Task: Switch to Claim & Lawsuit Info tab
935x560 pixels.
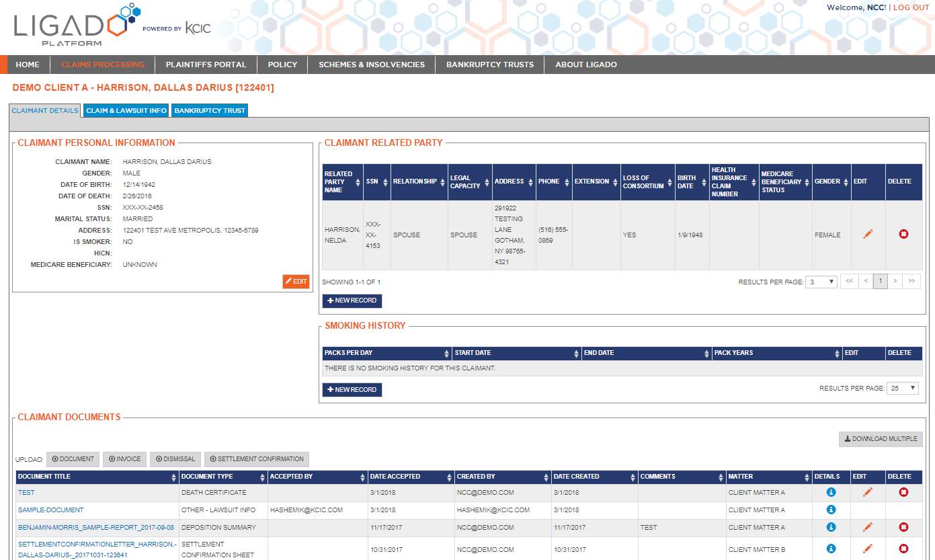Action: coord(126,110)
